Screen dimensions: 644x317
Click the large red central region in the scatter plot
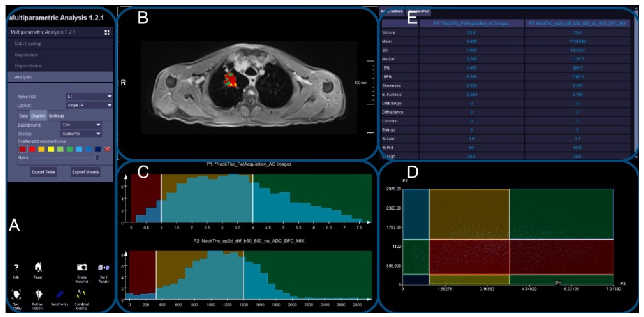(x=470, y=257)
